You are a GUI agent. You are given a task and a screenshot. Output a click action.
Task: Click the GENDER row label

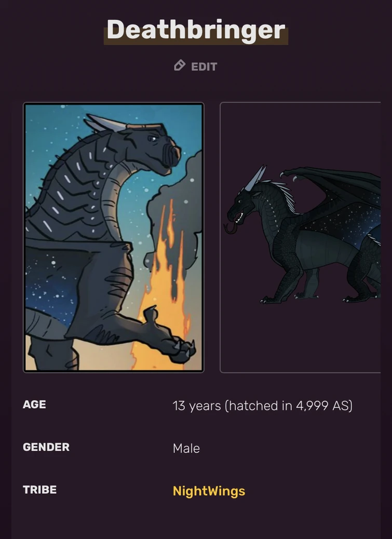(x=46, y=447)
